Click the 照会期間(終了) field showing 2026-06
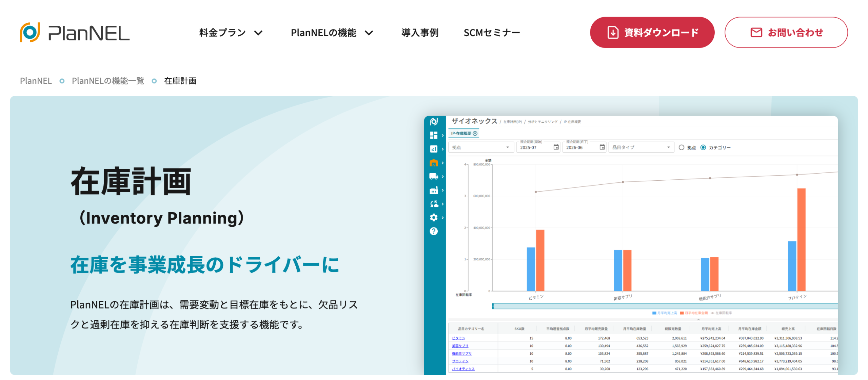This screenshot has width=868, height=380. [584, 147]
